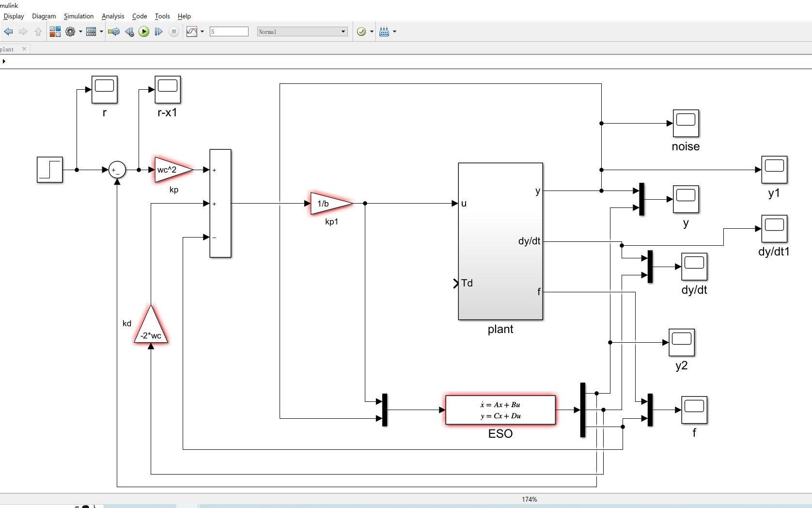Image resolution: width=812 pixels, height=508 pixels.
Task: Open the Library Browser
Action: click(55, 32)
